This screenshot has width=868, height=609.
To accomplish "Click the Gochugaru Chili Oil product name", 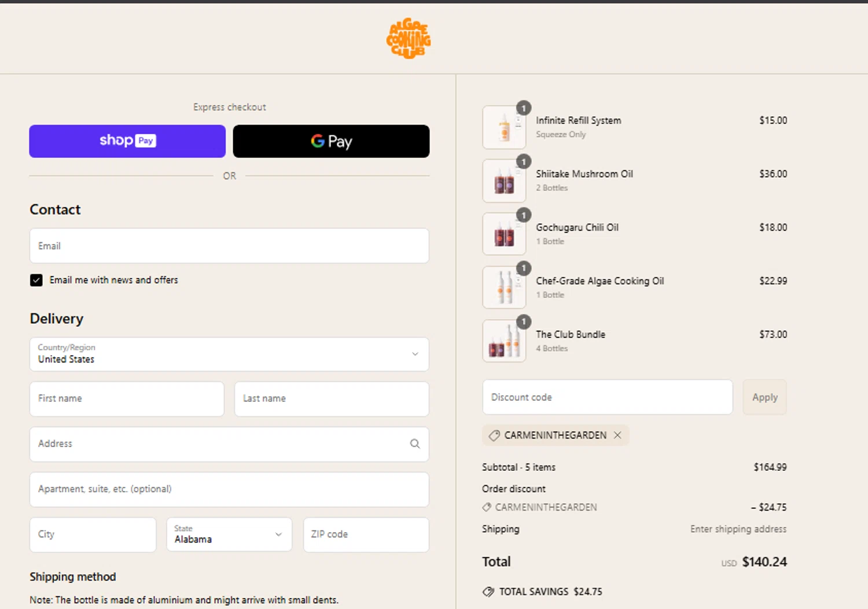I will pyautogui.click(x=577, y=227).
